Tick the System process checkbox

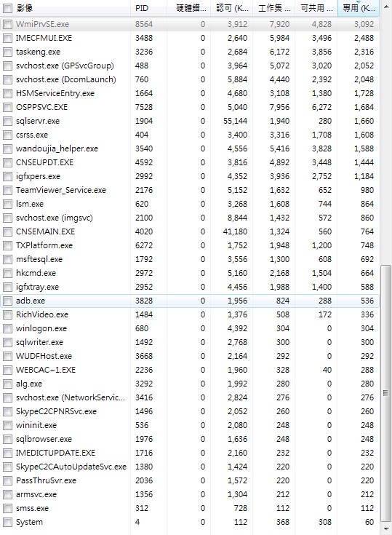pos(7,522)
